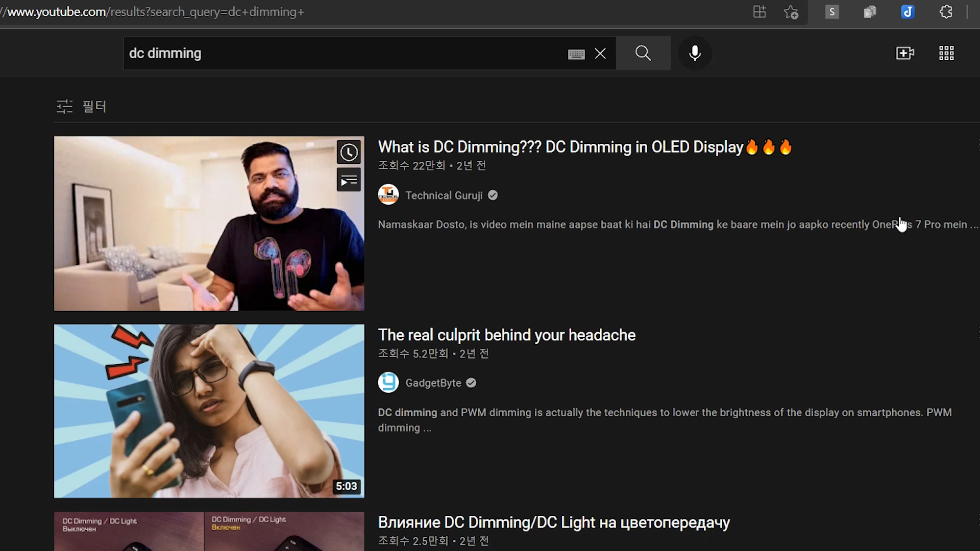Open the virtual keyboard icon in search box
Image resolution: width=980 pixels, height=551 pixels.
(576, 54)
